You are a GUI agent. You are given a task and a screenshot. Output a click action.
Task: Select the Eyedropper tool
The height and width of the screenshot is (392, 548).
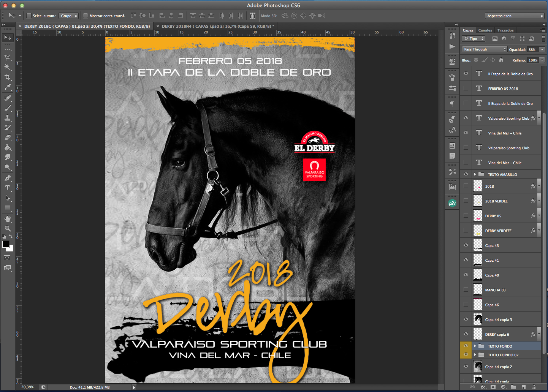[x=7, y=87]
